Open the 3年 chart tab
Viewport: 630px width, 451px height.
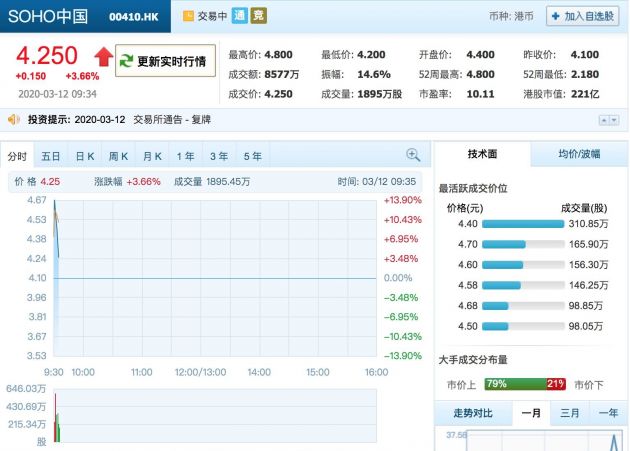click(219, 156)
